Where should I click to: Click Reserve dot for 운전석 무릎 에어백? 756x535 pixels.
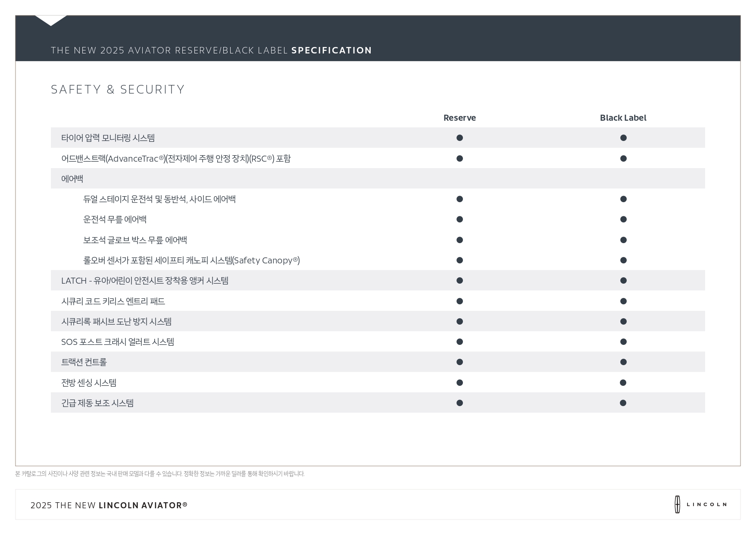[459, 219]
